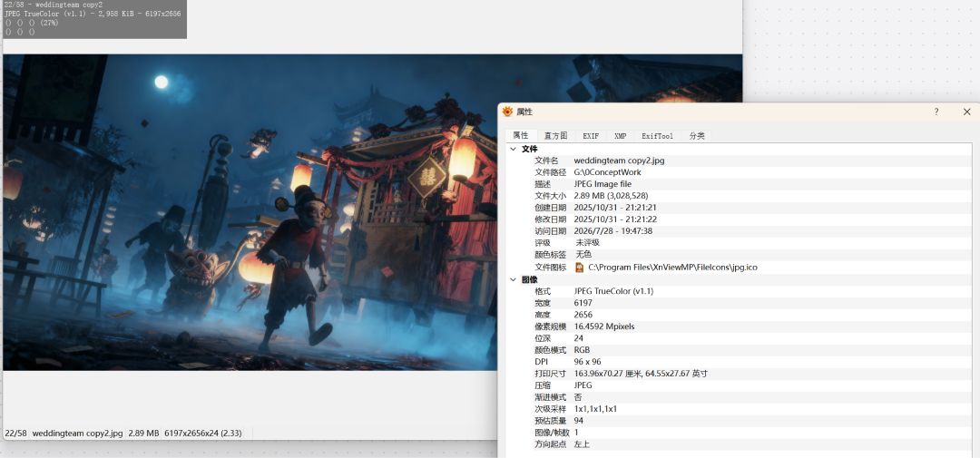Screen dimensions: 980x458
Task: Click the 打印尺寸 label
Action: click(551, 374)
